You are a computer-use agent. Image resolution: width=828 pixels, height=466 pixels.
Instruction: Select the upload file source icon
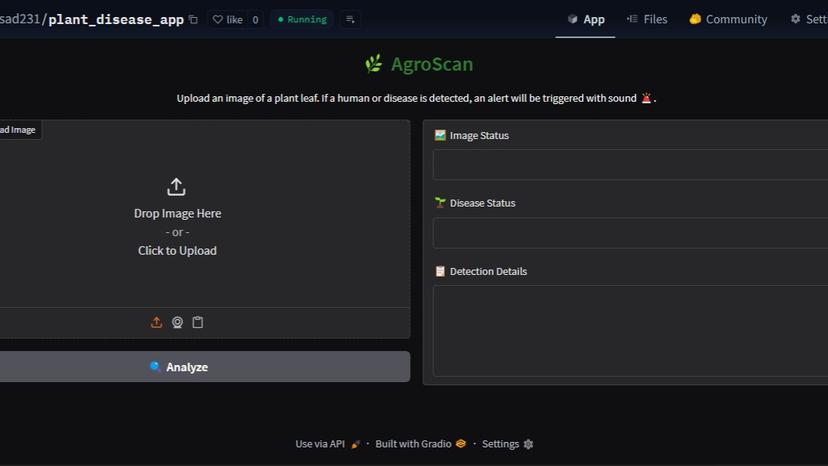[x=156, y=322]
